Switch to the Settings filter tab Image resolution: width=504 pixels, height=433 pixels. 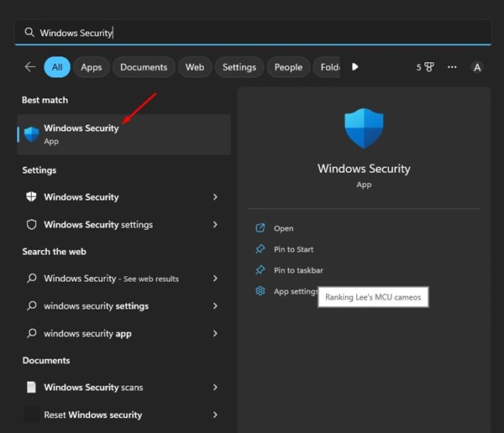click(239, 67)
